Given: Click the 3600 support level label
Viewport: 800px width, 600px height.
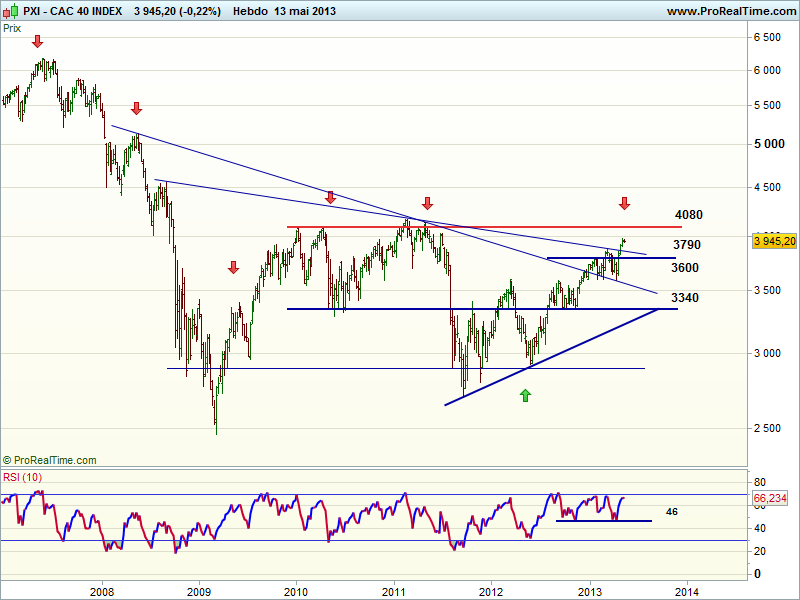Looking at the screenshot, I should pos(685,268).
